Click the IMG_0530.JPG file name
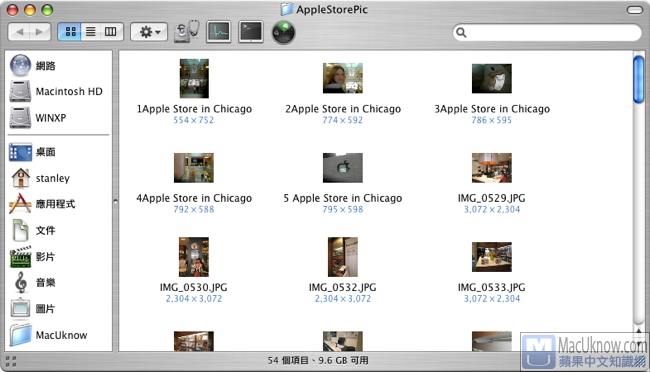This screenshot has width=650, height=372. 194,287
